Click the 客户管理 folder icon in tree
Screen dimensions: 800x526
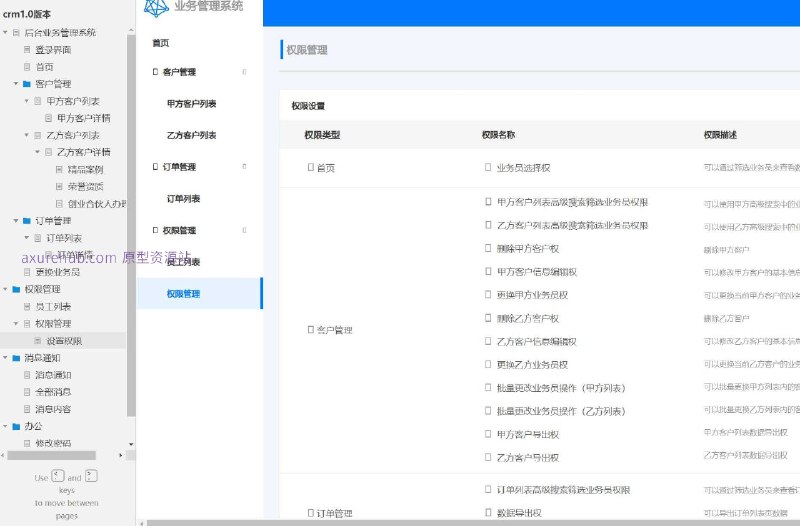coord(27,84)
